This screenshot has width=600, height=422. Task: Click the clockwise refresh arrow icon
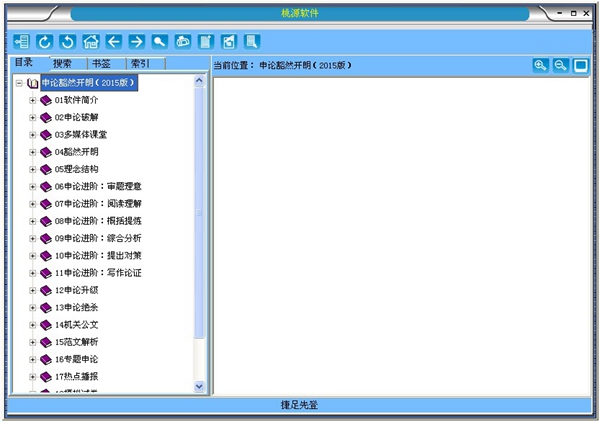point(45,42)
